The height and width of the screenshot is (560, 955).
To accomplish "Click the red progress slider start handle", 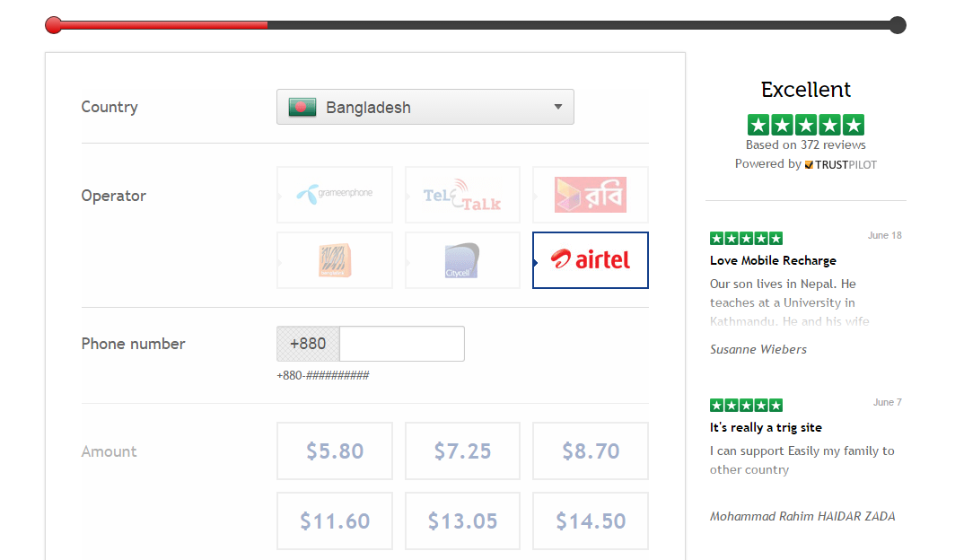I will (x=54, y=25).
